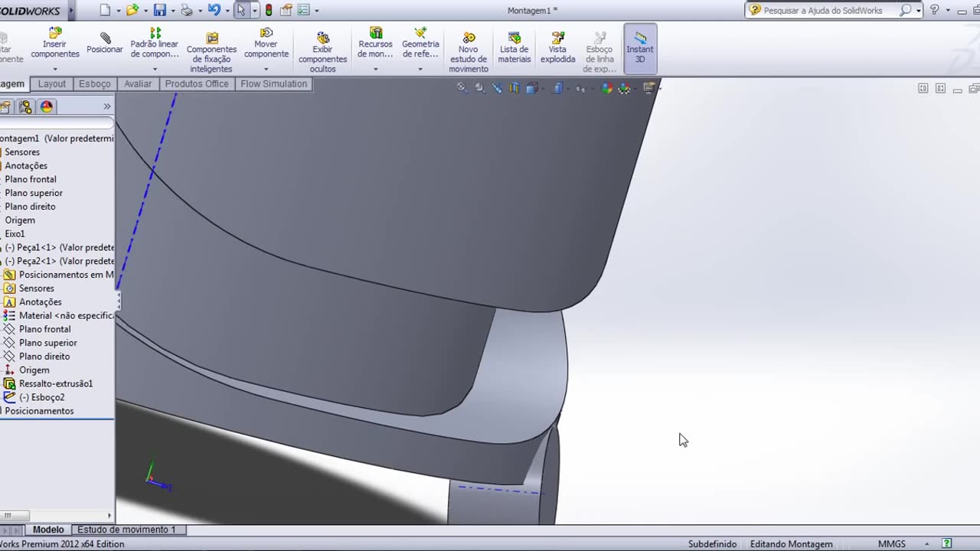Click Zoom to Fit in view toolbar

pos(462,88)
